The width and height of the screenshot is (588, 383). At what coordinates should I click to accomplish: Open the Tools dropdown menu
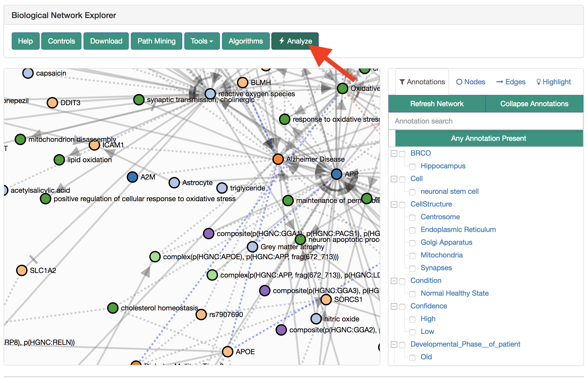(x=202, y=41)
